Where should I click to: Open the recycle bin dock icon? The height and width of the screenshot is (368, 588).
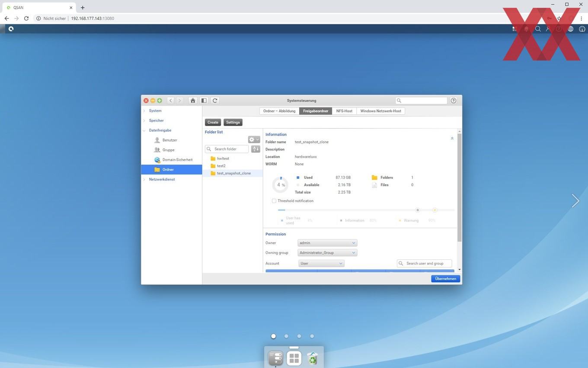(x=312, y=358)
